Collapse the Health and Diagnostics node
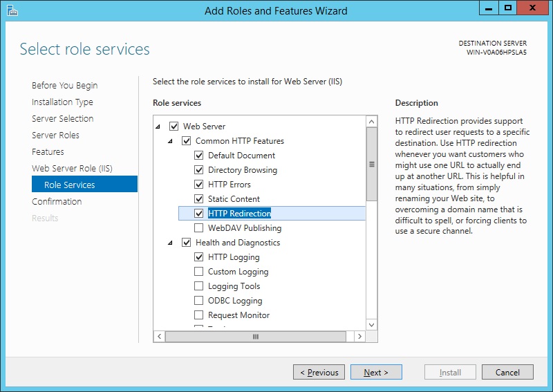The width and height of the screenshot is (553, 392). (x=170, y=243)
